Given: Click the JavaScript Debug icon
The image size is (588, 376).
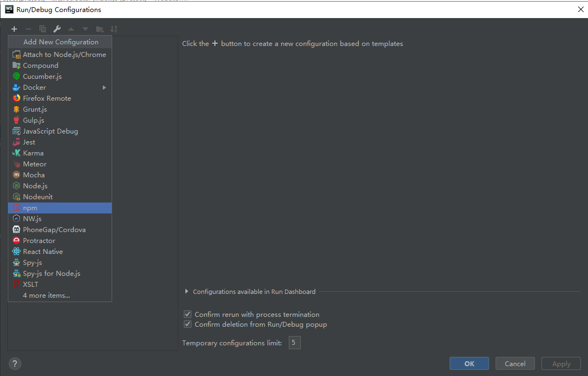Looking at the screenshot, I should pos(16,131).
